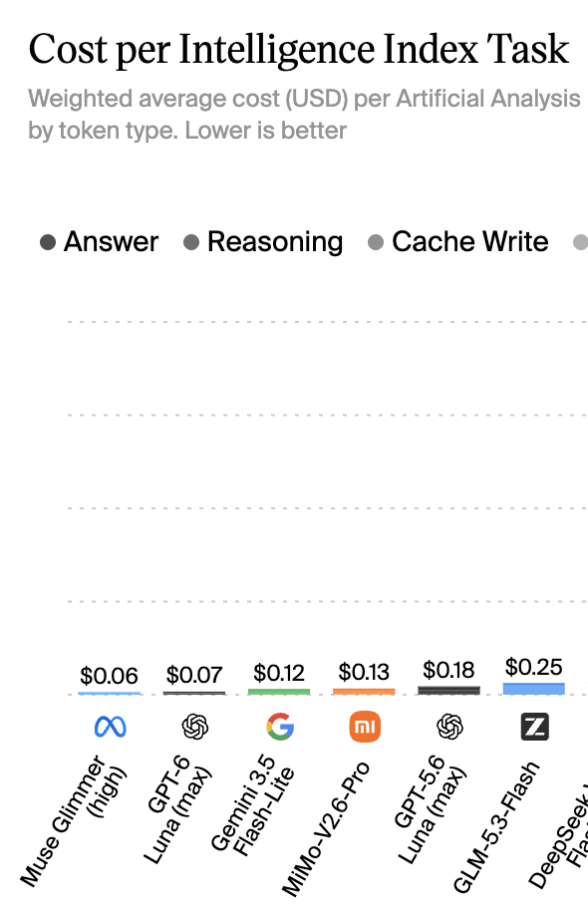The height and width of the screenshot is (919, 588).
Task: Select the green $0.12 Gemini bar
Action: [279, 692]
